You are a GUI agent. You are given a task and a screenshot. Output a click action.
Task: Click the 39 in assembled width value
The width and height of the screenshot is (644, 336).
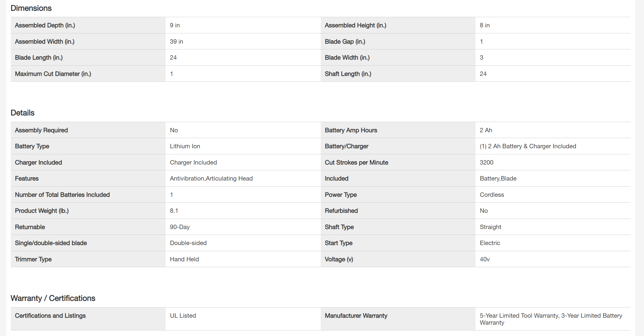tap(176, 42)
